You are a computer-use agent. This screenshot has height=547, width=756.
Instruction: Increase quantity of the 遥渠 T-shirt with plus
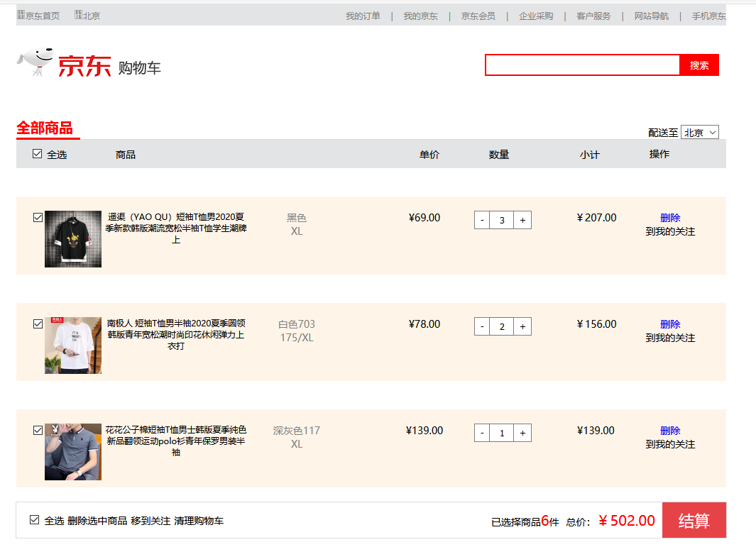click(522, 220)
